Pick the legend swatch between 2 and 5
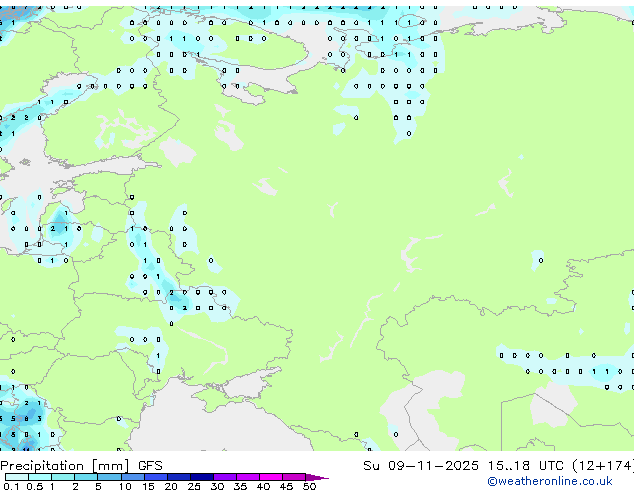634x490 pixels. 86,477
